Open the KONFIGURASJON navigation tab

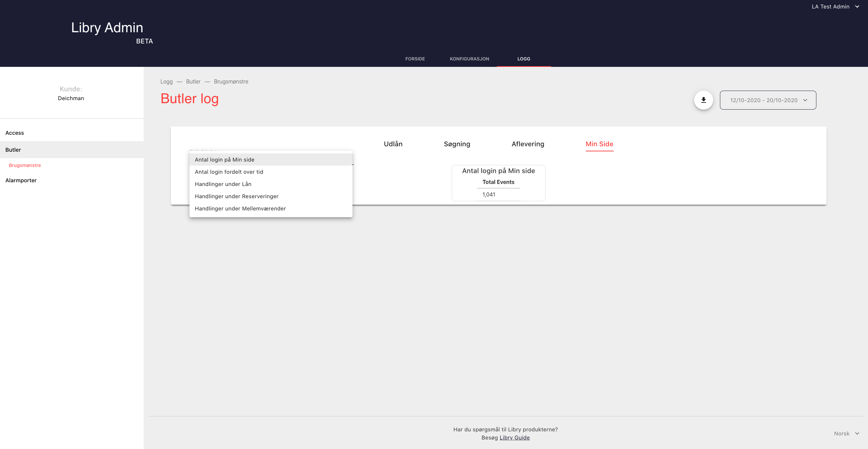point(469,59)
